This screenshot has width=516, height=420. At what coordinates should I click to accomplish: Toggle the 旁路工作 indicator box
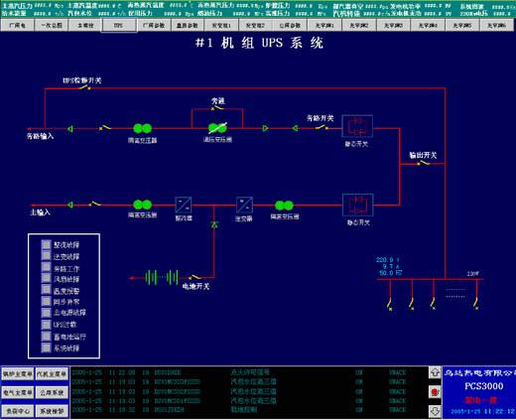tap(46, 267)
